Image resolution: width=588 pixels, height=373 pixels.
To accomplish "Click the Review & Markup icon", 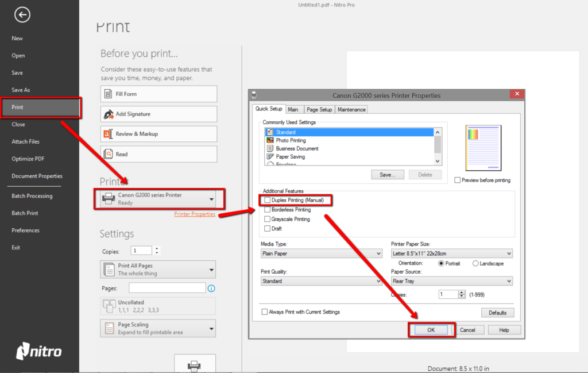I will [108, 134].
